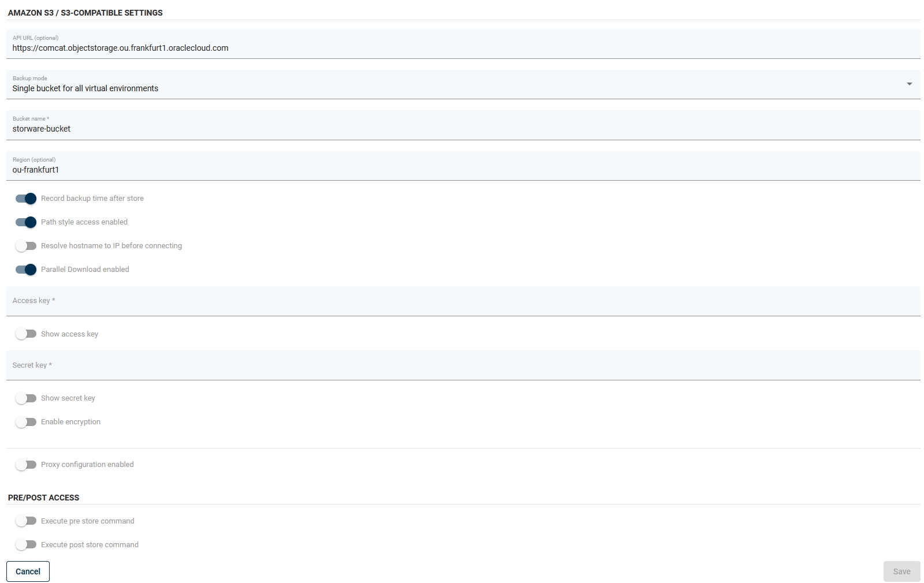Enable Resolve hostname to IP before connecting

pyautogui.click(x=26, y=246)
